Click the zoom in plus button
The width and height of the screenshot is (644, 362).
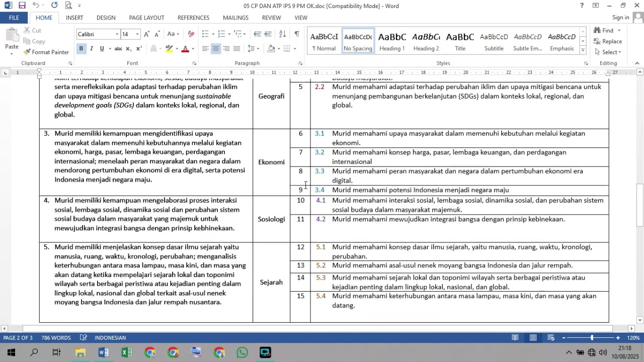(x=618, y=338)
